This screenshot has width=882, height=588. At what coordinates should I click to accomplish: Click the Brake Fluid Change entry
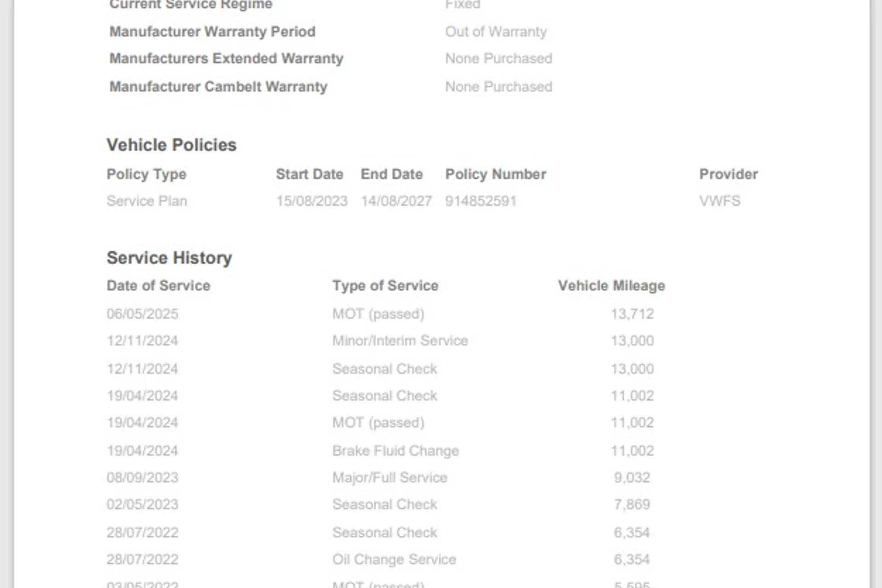[x=396, y=451]
